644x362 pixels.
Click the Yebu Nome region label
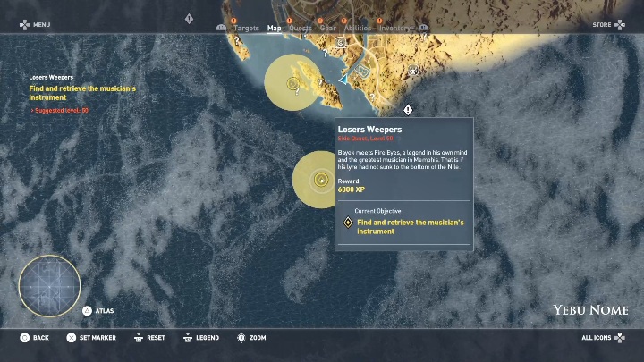[x=590, y=310]
